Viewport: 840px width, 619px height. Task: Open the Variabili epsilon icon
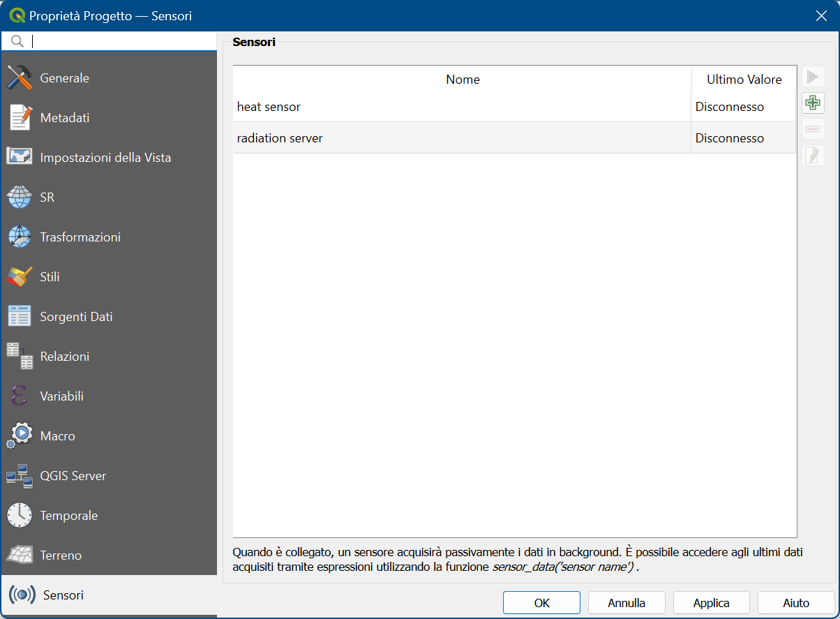point(20,396)
